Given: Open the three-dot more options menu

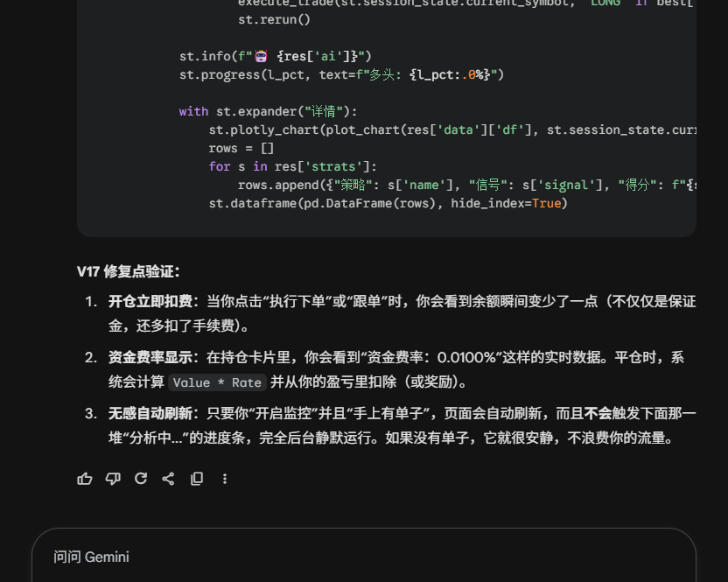Looking at the screenshot, I should point(225,479).
